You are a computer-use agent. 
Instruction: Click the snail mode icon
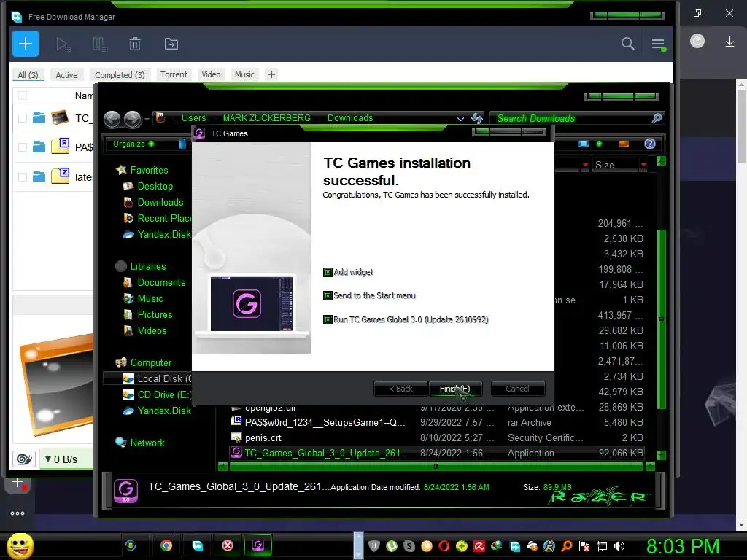click(24, 459)
